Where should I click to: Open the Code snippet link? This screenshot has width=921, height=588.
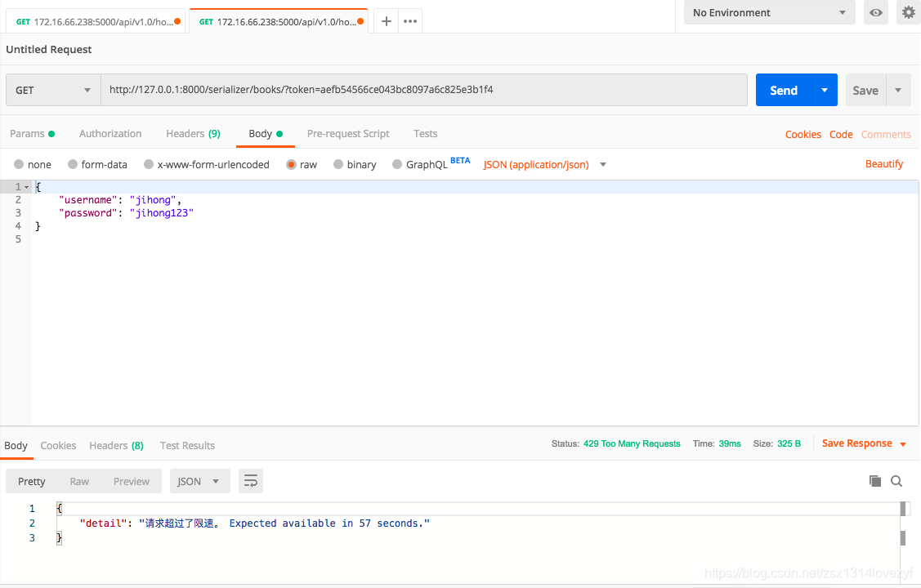pyautogui.click(x=841, y=135)
